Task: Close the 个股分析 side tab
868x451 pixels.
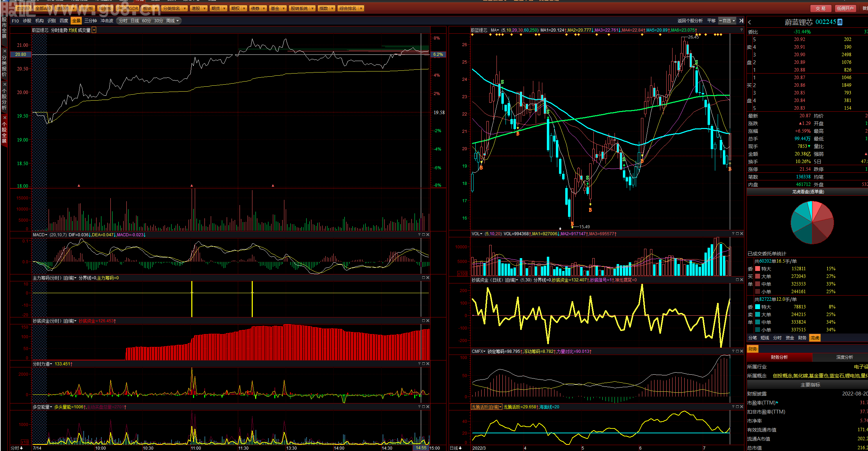Action: (x=5, y=84)
